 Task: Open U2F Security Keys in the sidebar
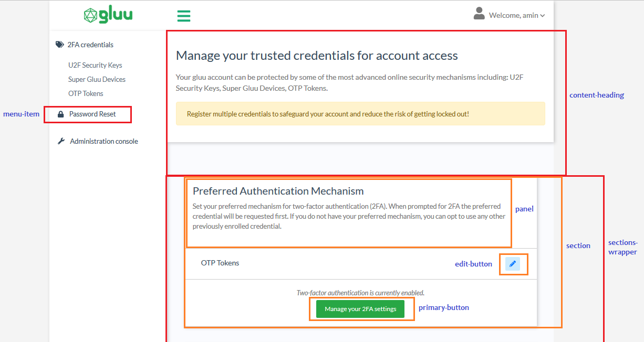click(x=95, y=65)
